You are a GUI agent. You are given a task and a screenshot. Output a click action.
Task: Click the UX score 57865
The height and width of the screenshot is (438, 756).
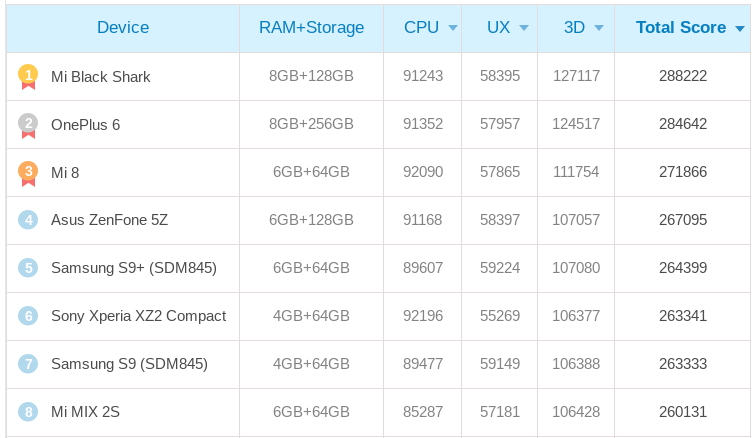[500, 172]
